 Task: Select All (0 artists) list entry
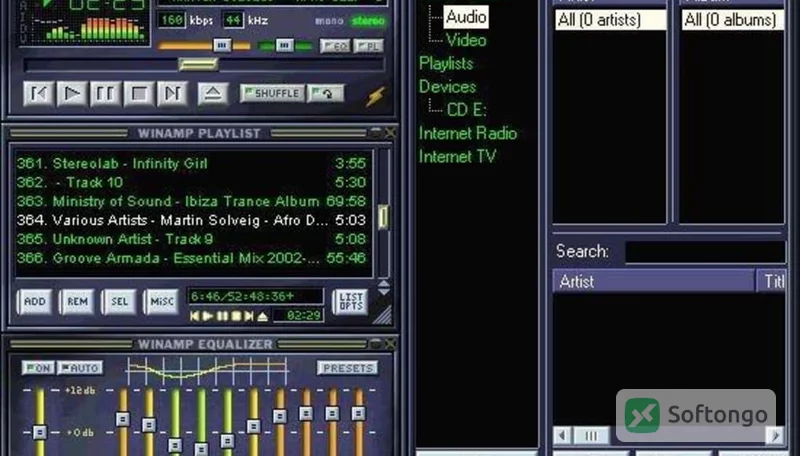610,20
